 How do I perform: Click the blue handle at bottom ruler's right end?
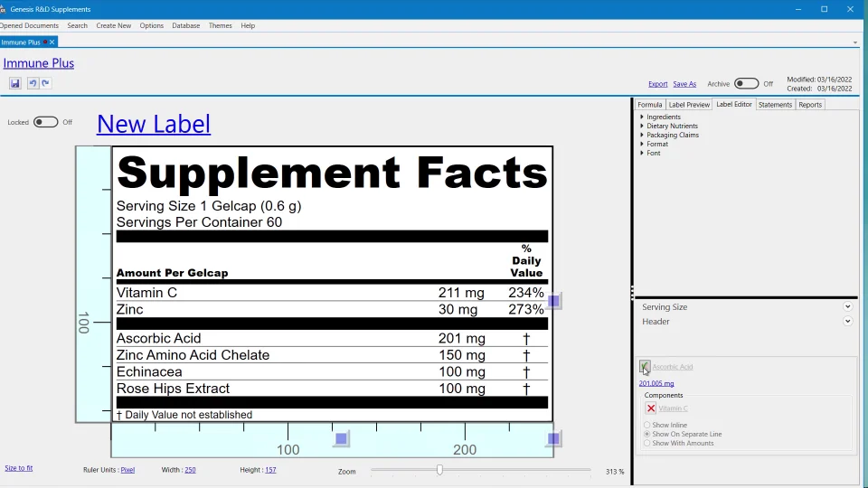tap(553, 438)
